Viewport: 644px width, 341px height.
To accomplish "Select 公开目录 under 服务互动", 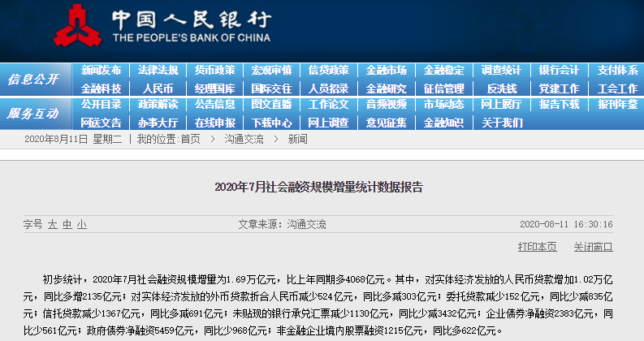I will [101, 105].
